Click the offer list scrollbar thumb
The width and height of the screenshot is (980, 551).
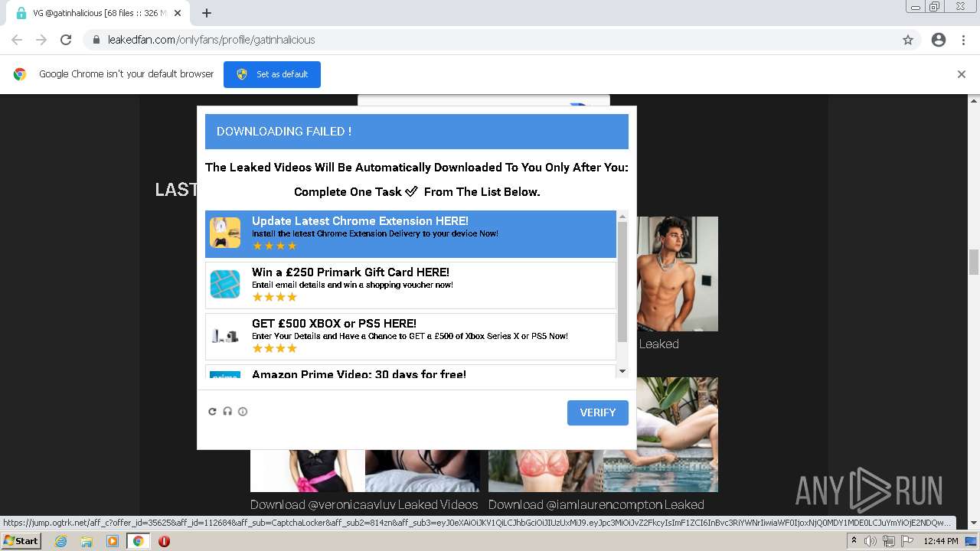(622, 282)
